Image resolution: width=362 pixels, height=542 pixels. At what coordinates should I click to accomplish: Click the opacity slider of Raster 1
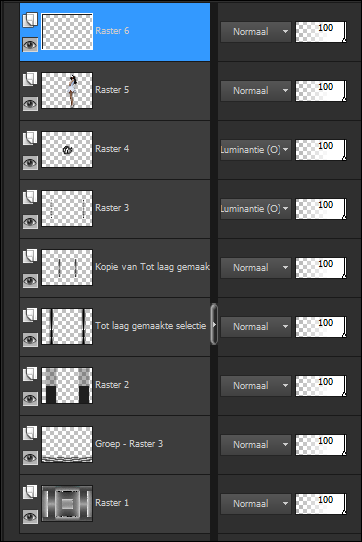click(321, 504)
